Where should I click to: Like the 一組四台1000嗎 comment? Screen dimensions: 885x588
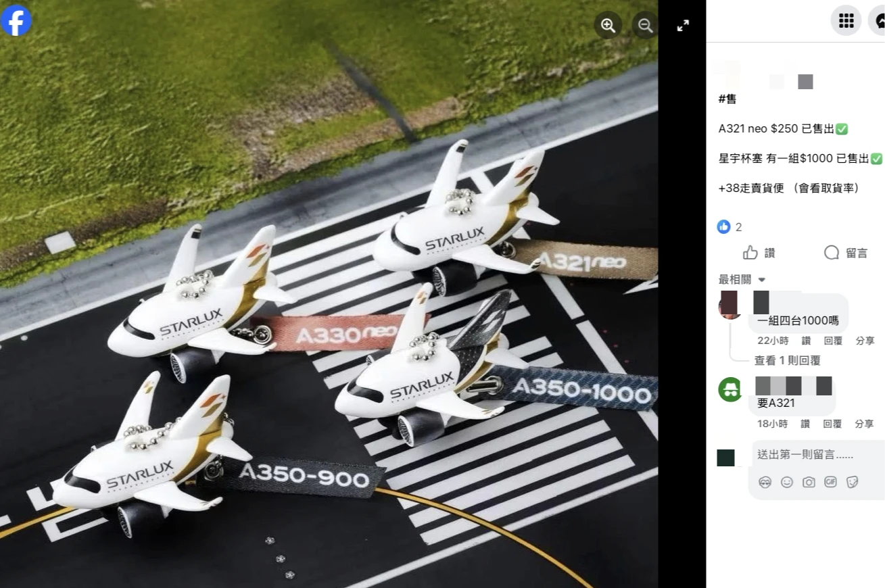(805, 341)
